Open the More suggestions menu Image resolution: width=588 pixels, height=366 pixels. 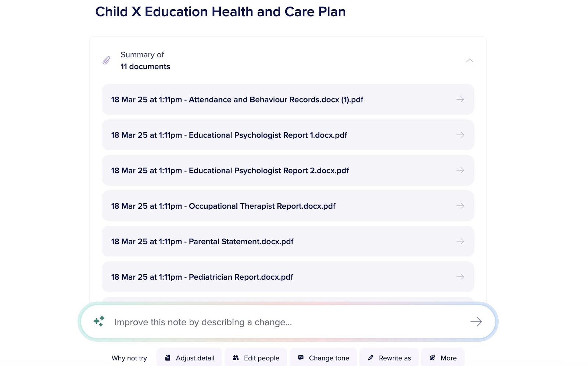[443, 358]
